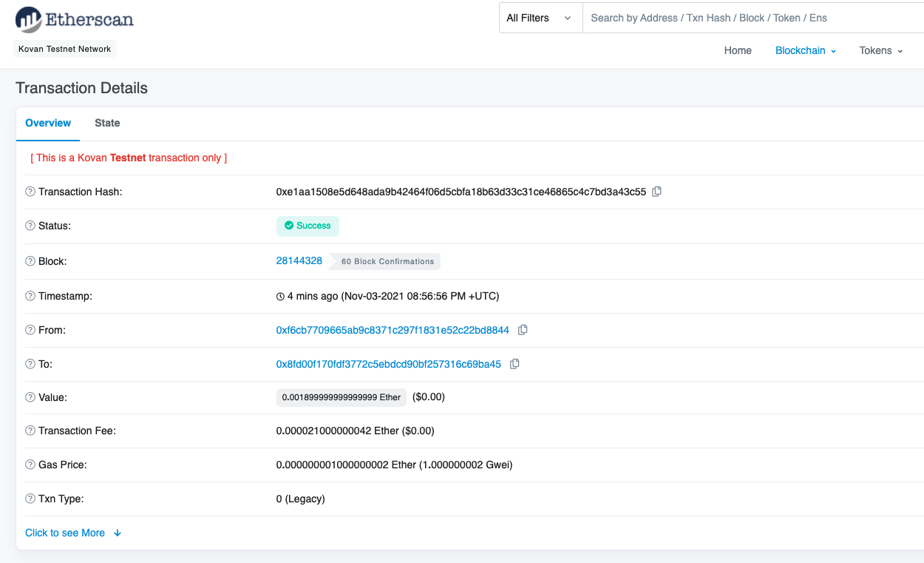Click help icon beside Status
The image size is (924, 563).
pos(30,226)
